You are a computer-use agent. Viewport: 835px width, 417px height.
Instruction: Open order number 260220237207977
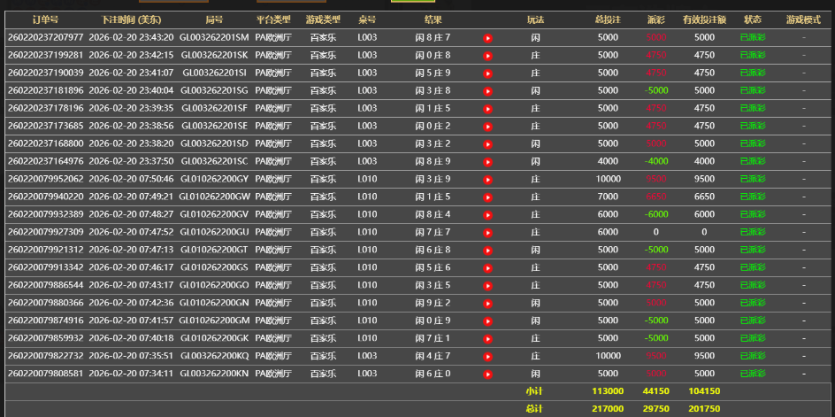(45, 37)
